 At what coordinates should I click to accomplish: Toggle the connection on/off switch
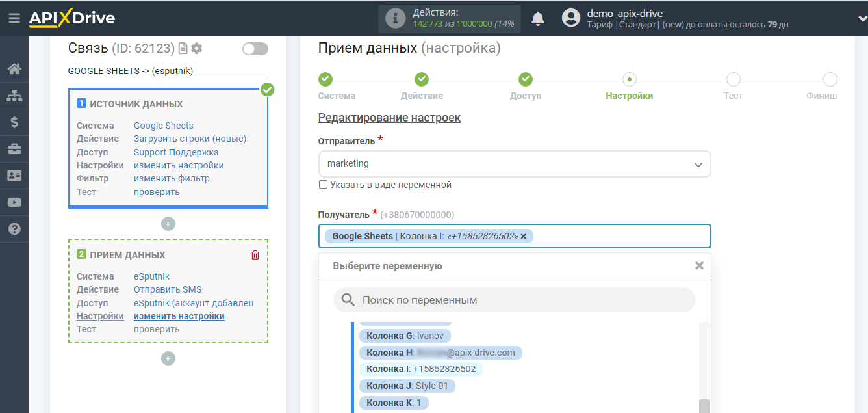point(255,49)
